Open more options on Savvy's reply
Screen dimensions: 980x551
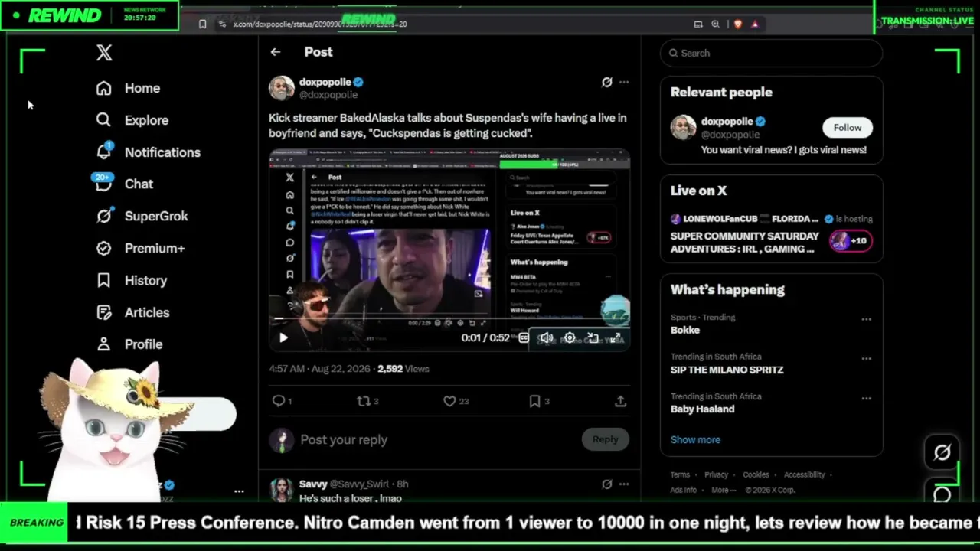tap(624, 484)
